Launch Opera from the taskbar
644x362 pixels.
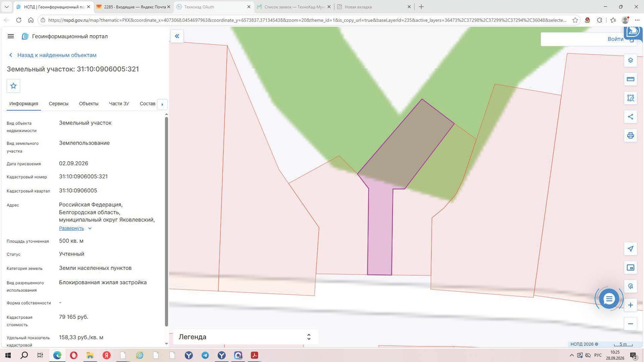tap(74, 355)
